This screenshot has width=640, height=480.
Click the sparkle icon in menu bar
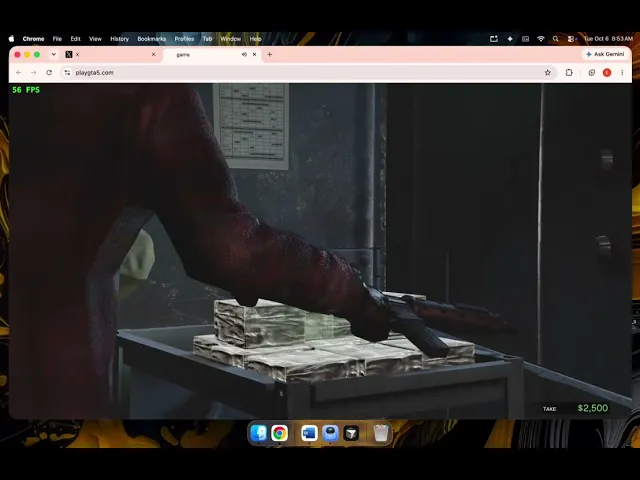[x=510, y=39]
